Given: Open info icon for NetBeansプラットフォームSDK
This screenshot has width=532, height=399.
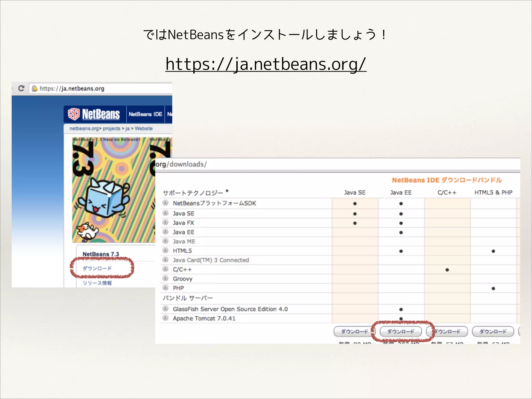Looking at the screenshot, I should tap(165, 203).
